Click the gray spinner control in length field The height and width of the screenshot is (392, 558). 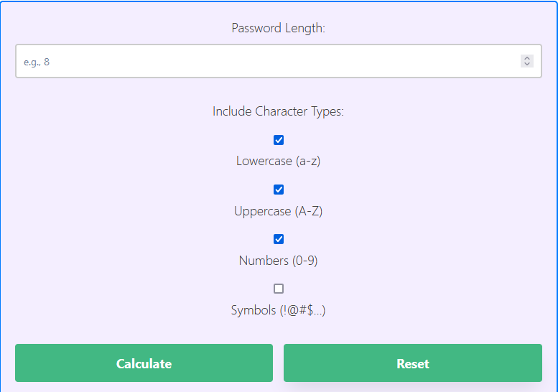527,61
